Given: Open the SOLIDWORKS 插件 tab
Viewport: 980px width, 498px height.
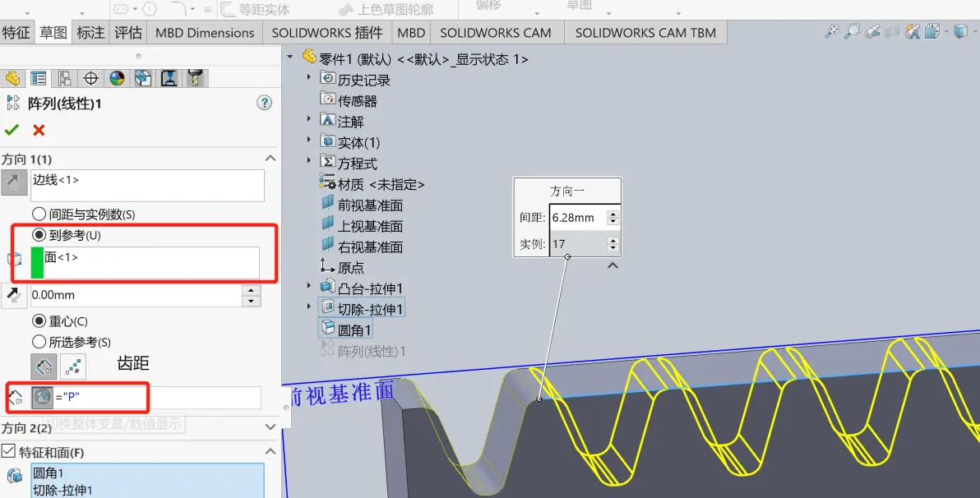Looking at the screenshot, I should click(x=327, y=33).
